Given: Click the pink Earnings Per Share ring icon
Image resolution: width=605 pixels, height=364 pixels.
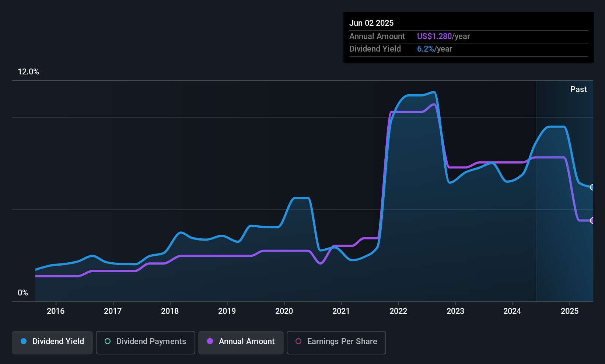Looking at the screenshot, I should 298,341.
